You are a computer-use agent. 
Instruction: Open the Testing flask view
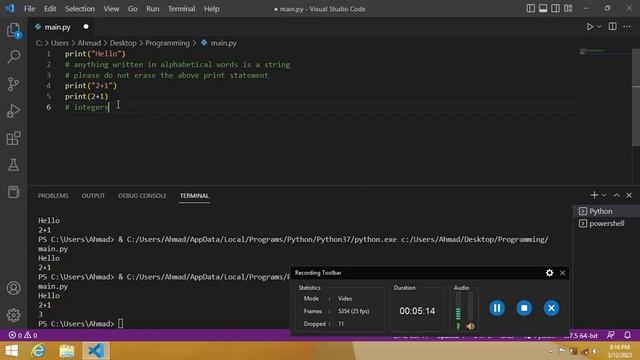tap(13, 165)
